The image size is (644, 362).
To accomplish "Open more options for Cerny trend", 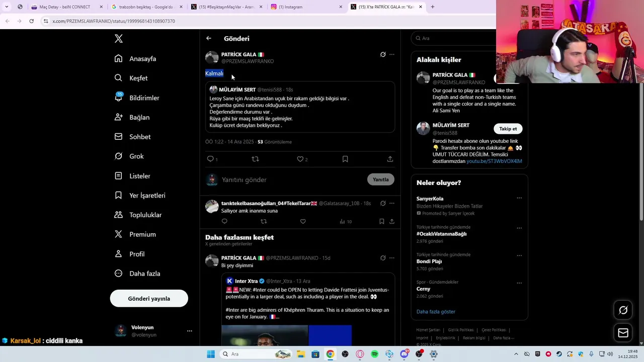I will click(x=519, y=283).
